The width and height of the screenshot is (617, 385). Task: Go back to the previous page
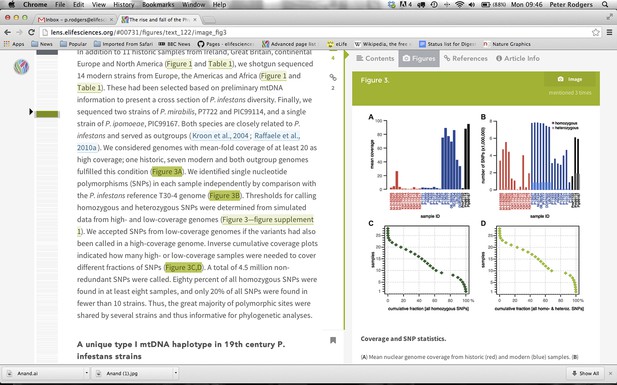coord(7,32)
